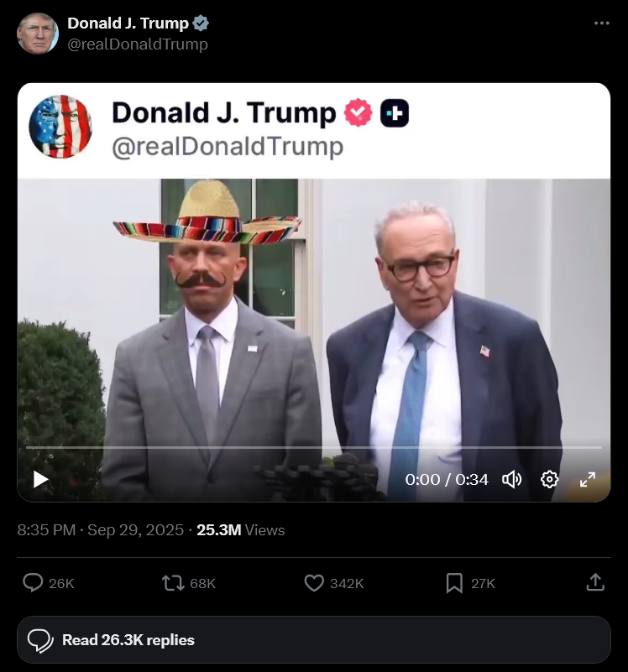Click the flag avatar inside video card

[60, 127]
